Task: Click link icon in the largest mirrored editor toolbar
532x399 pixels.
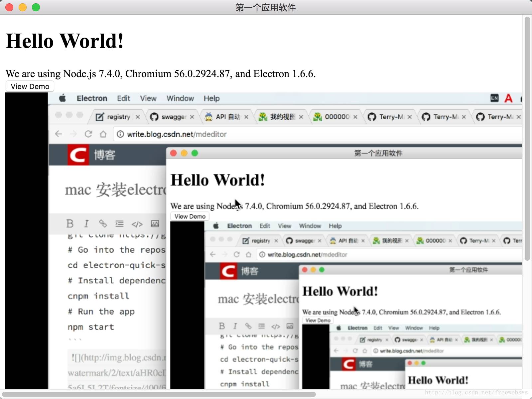Action: [103, 223]
